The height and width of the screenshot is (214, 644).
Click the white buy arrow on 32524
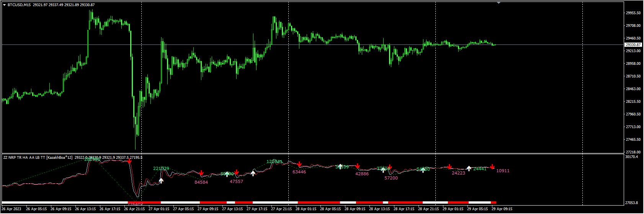click(383, 170)
